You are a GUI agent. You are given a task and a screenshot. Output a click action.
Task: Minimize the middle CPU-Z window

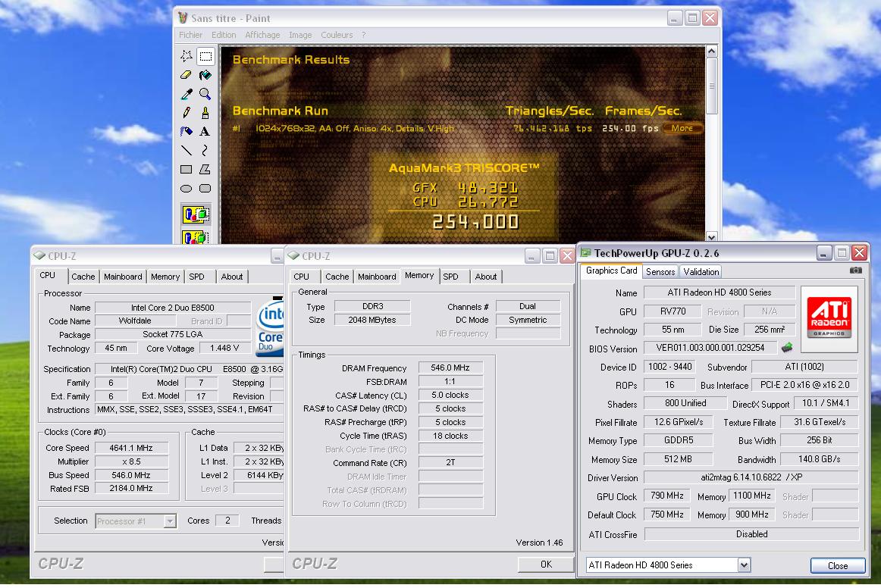tap(532, 256)
